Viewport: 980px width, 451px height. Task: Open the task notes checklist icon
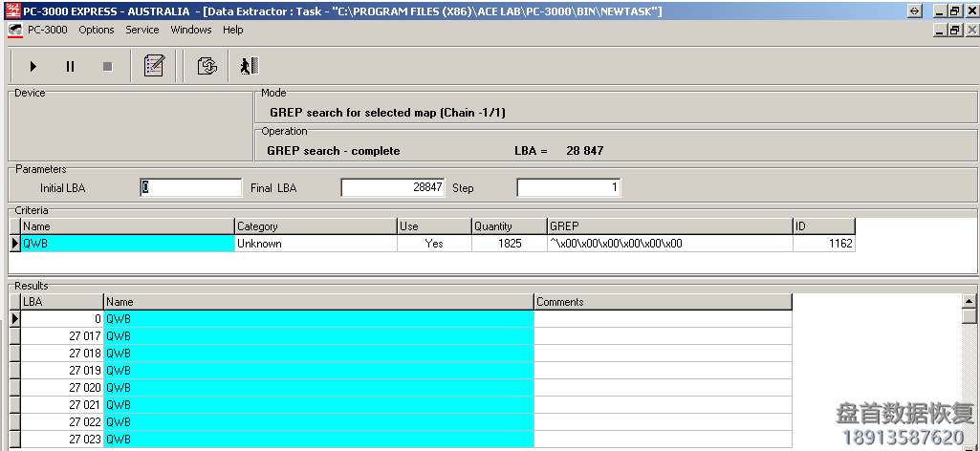pos(154,67)
